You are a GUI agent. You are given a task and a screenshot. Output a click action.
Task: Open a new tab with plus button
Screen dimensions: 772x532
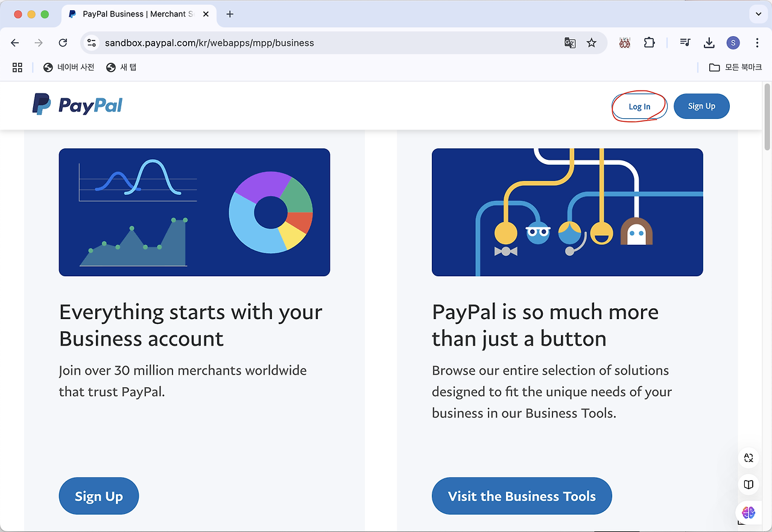[230, 14]
